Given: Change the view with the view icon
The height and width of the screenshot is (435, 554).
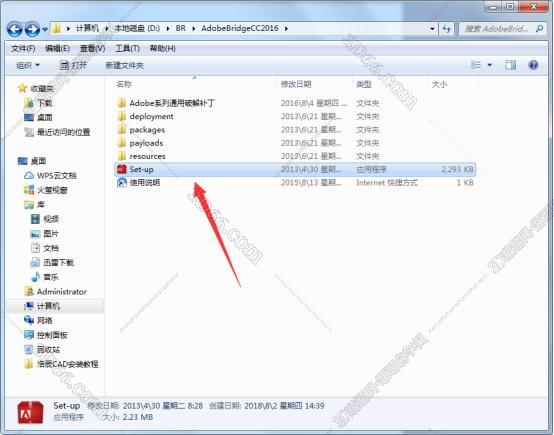Looking at the screenshot, I should click(476, 65).
